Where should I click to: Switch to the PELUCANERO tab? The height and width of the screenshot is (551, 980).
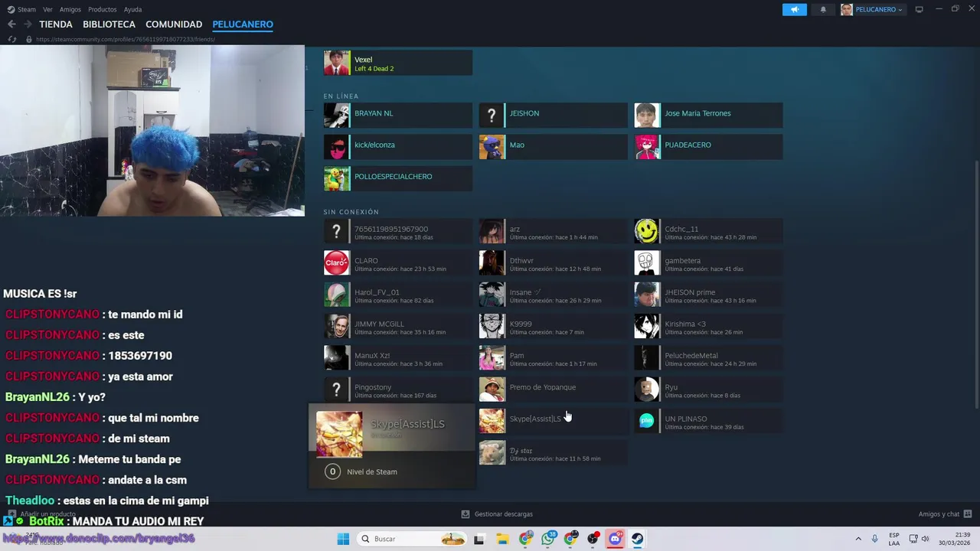(x=243, y=24)
